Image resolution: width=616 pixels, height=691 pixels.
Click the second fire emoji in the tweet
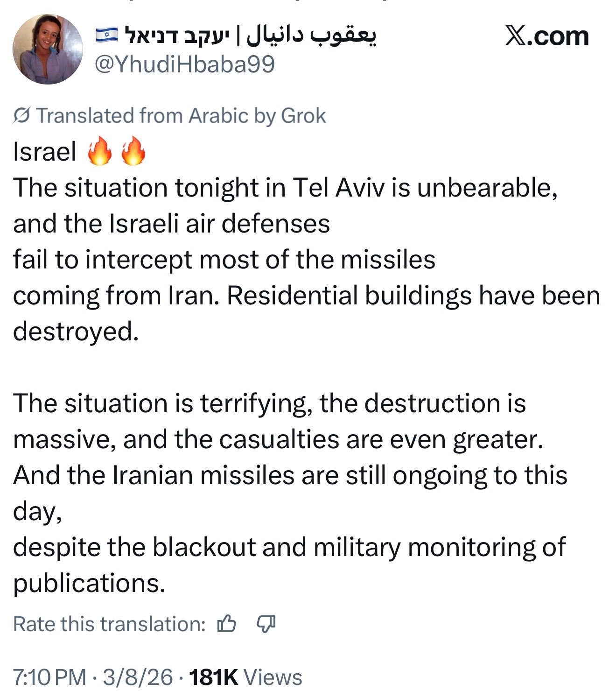(x=133, y=151)
